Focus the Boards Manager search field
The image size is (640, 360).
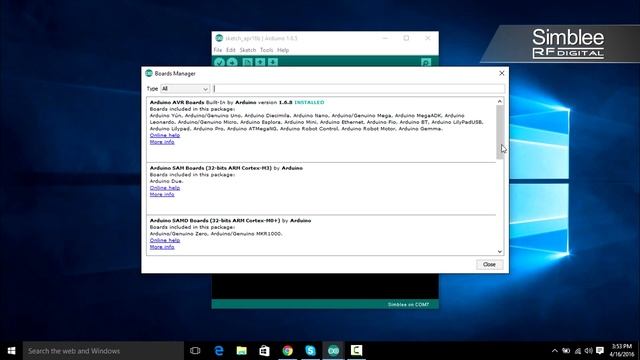[359, 89]
